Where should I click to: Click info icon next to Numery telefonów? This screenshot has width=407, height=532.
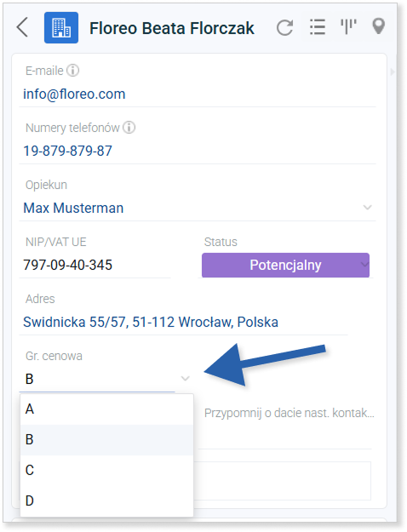tap(129, 128)
